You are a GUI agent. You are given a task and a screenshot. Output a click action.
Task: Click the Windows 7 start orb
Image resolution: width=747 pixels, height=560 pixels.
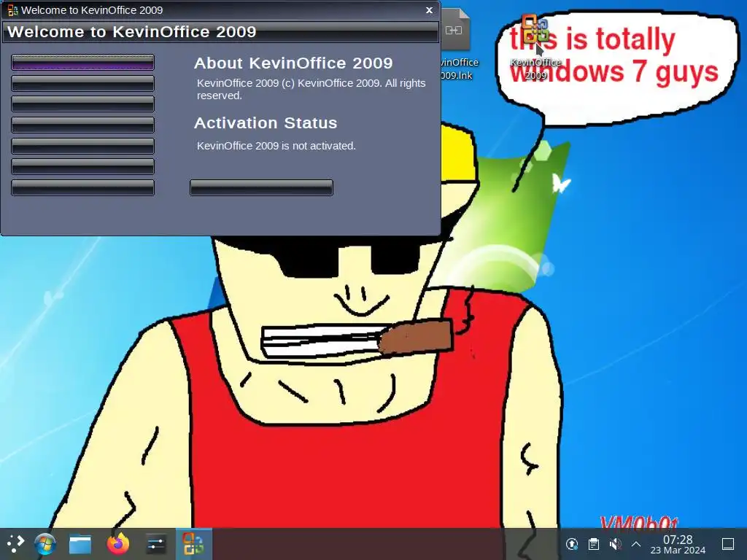tap(45, 544)
